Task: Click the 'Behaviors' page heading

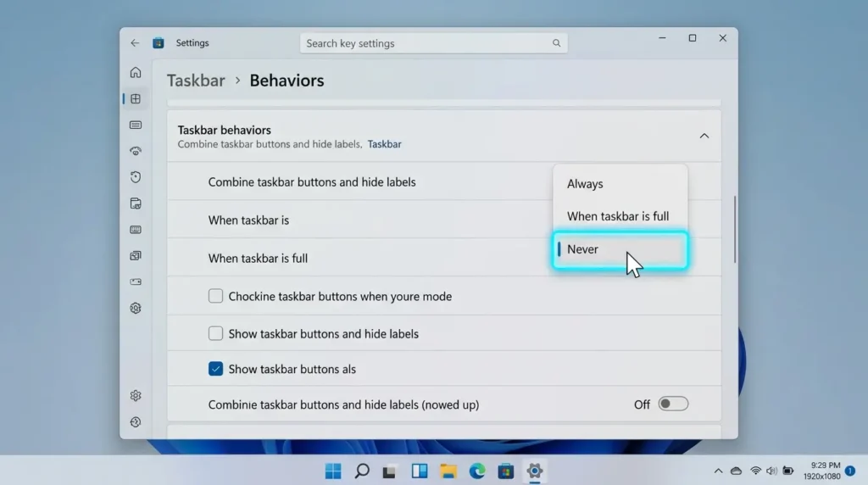Action: click(287, 81)
